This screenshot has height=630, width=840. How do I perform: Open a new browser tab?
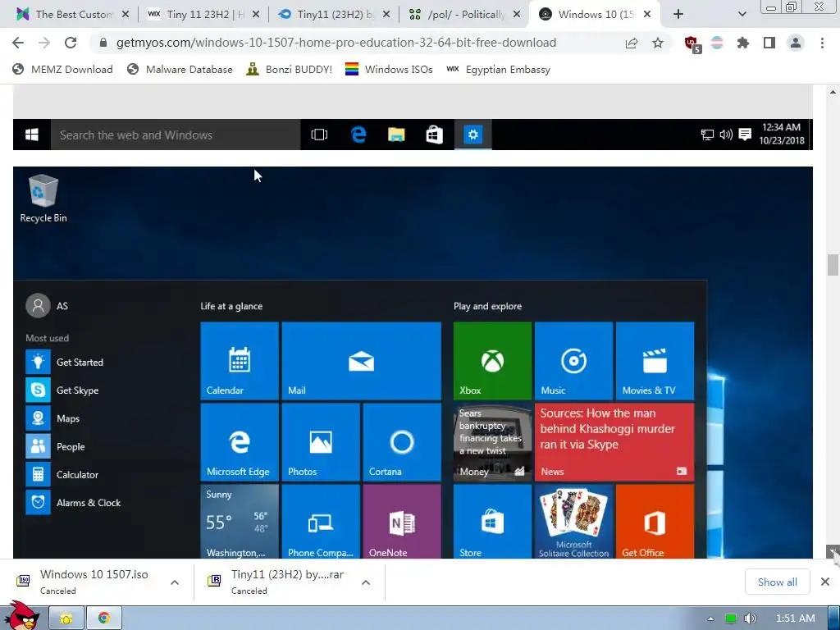click(x=678, y=15)
